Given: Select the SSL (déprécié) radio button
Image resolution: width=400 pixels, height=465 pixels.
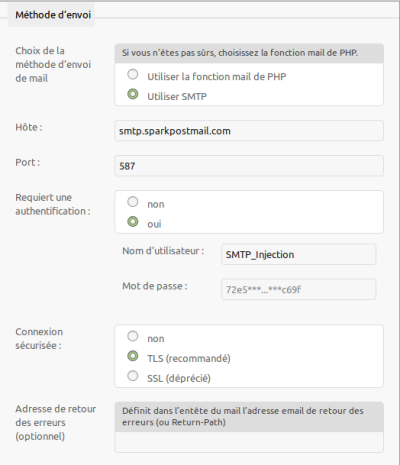Looking at the screenshot, I should [133, 376].
